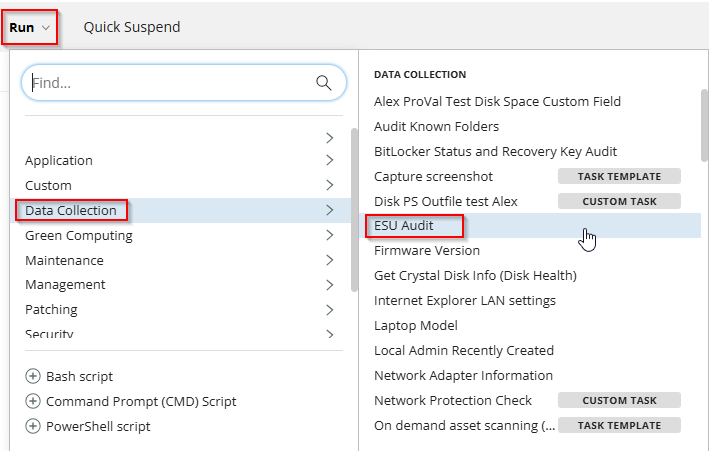Click the search magnifier icon
Image resolution: width=709 pixels, height=451 pixels.
tap(323, 84)
